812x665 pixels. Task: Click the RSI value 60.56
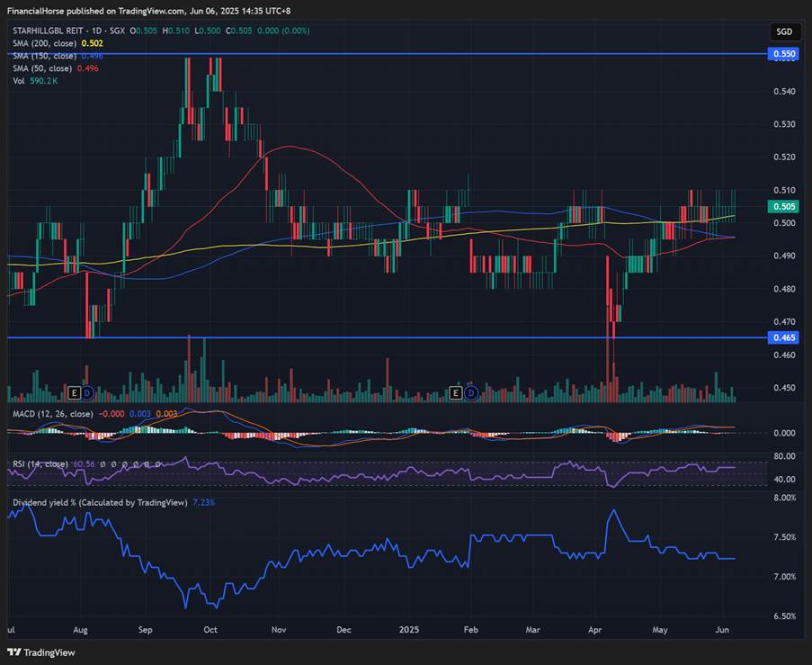tap(84, 464)
